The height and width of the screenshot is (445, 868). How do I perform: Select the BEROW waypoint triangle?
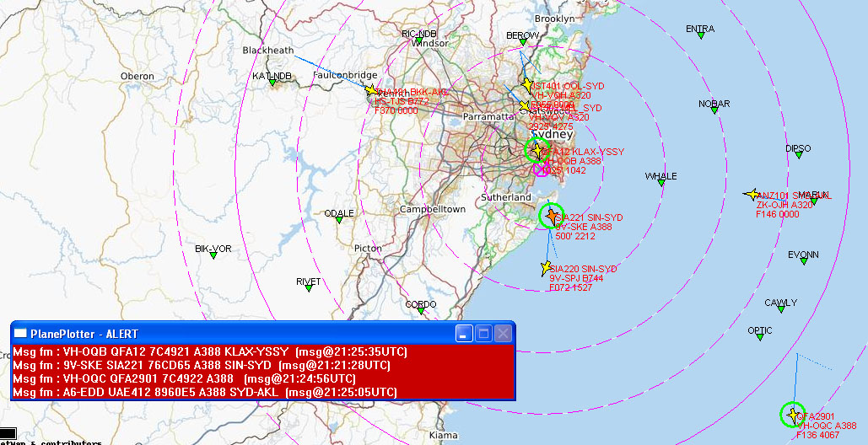click(x=523, y=43)
